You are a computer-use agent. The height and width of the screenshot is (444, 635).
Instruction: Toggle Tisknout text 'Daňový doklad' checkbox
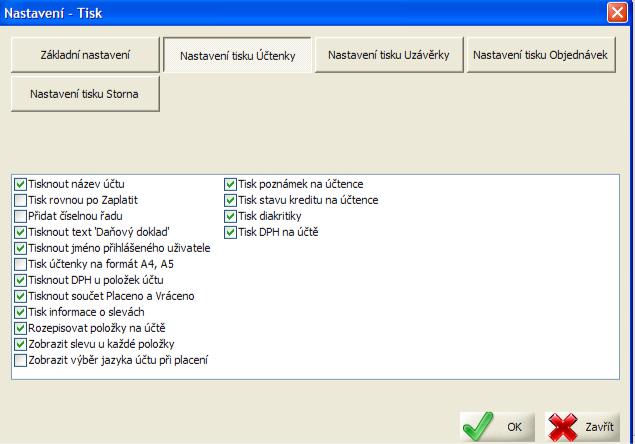click(20, 232)
